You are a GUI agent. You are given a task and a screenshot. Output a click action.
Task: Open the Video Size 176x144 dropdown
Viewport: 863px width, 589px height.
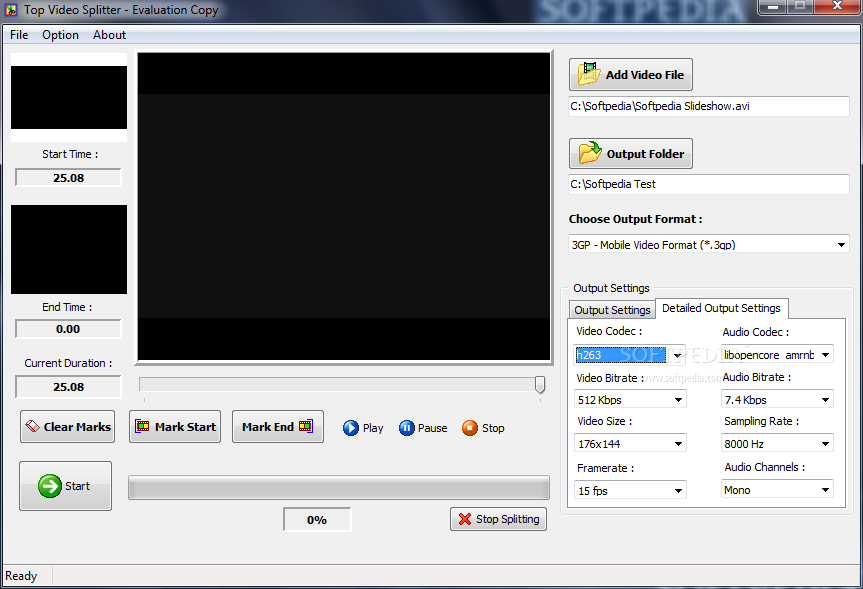[678, 444]
